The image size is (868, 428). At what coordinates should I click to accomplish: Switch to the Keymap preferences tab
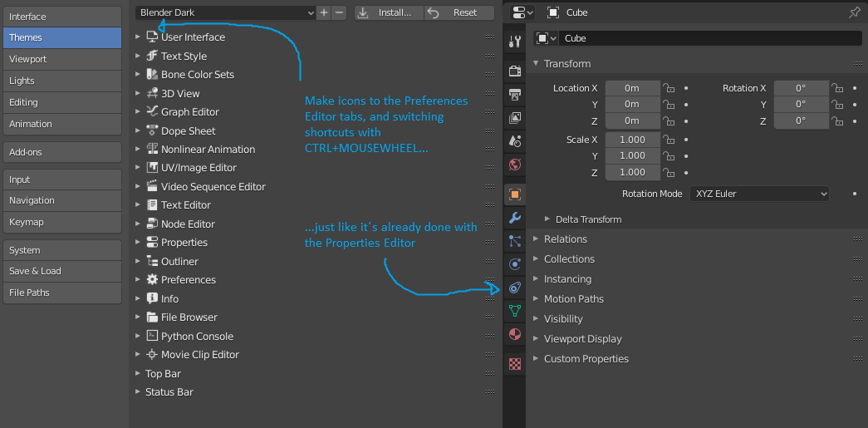pyautogui.click(x=62, y=222)
